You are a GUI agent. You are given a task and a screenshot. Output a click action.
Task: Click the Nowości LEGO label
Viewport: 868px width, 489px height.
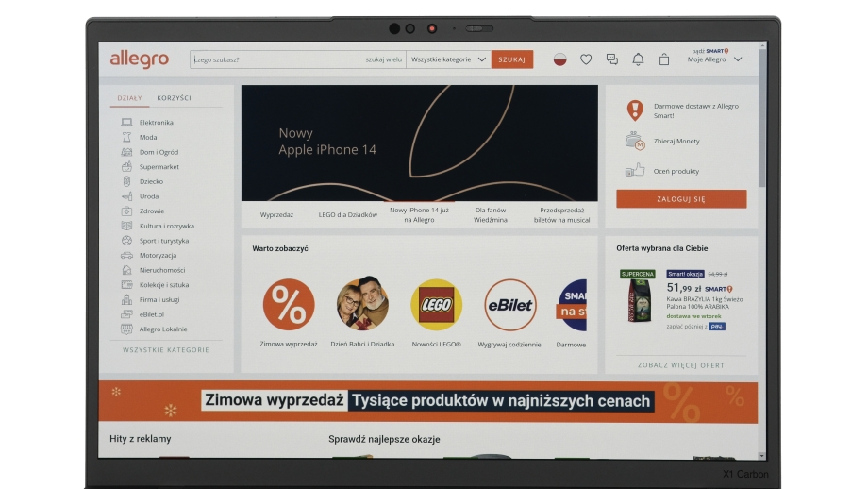pos(436,344)
